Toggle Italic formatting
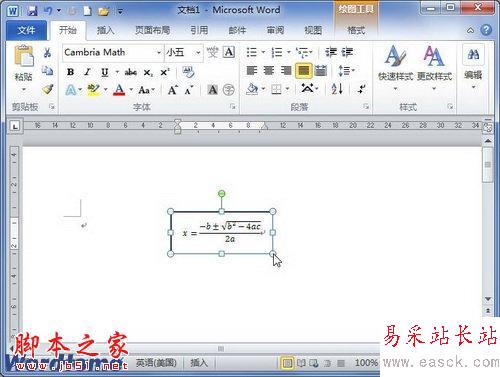Viewport: 500px width, 377px height. click(87, 72)
